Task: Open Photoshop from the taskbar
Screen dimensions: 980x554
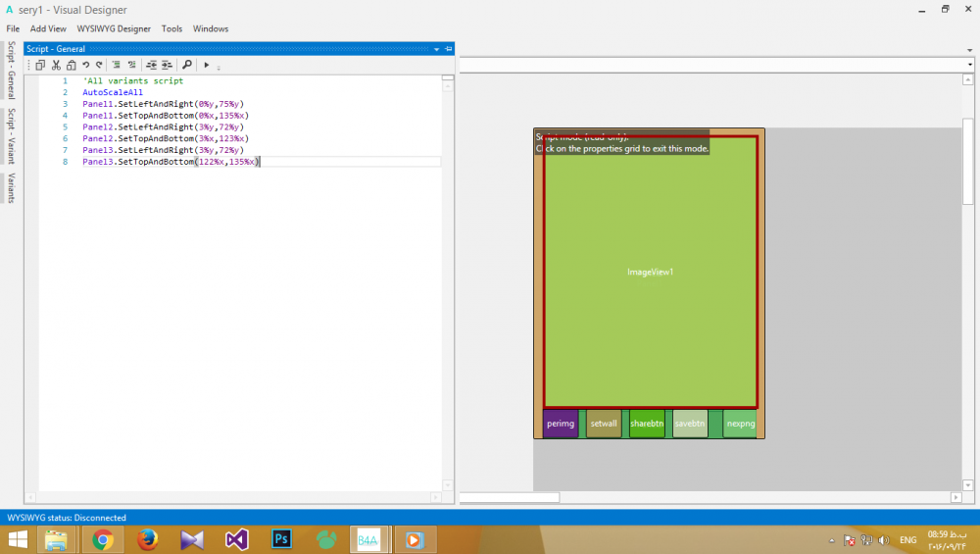Action: point(282,539)
